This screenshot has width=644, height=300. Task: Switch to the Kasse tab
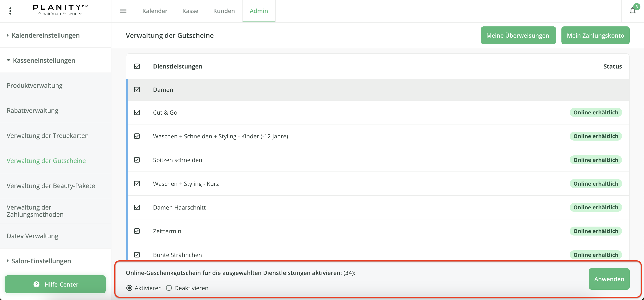pyautogui.click(x=190, y=11)
